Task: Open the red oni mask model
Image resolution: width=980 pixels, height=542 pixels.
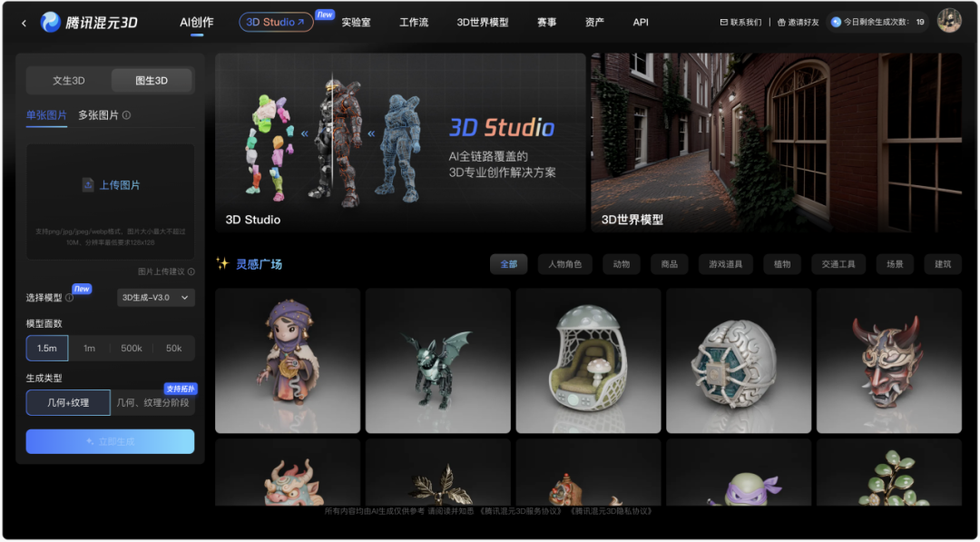Action: [888, 360]
